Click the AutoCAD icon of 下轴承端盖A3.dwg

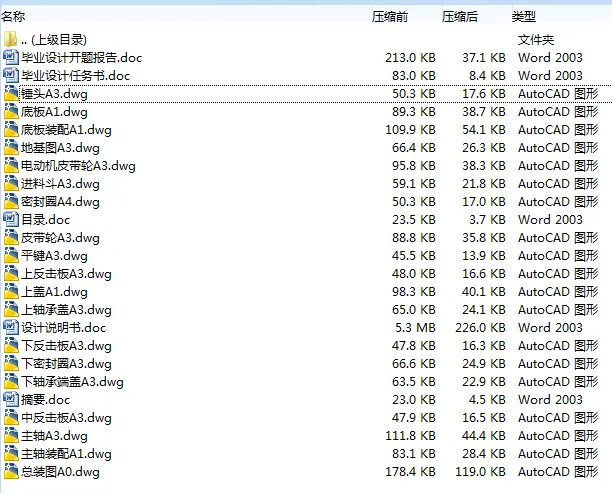tap(11, 381)
